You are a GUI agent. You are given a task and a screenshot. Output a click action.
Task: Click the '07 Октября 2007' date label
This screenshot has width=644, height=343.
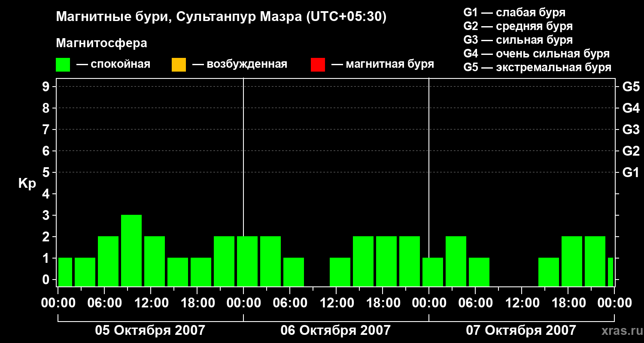tap(521, 331)
